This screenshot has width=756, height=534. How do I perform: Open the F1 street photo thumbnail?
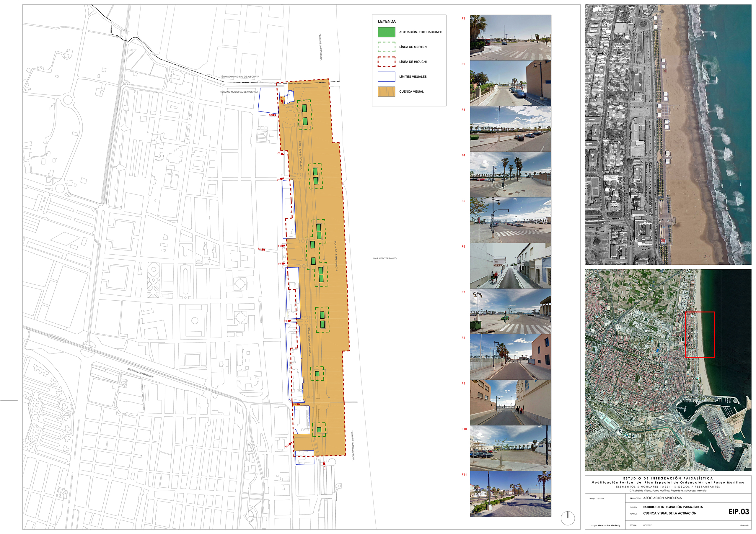pyautogui.click(x=510, y=37)
